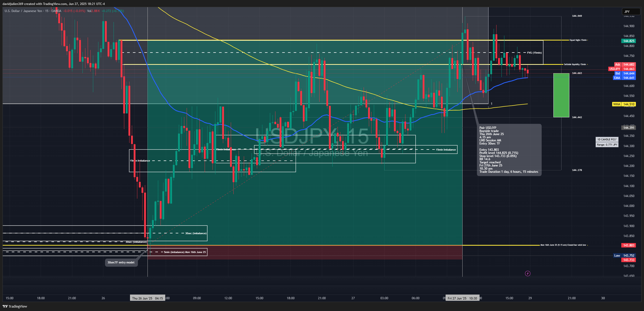Select the 30secTF entry model callout
The width and height of the screenshot is (644, 311).
[121, 263]
